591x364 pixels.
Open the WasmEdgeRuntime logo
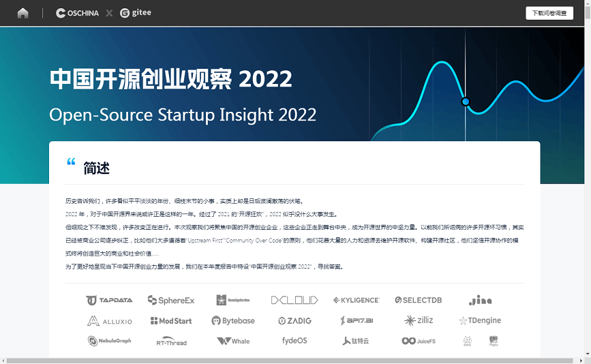233,301
